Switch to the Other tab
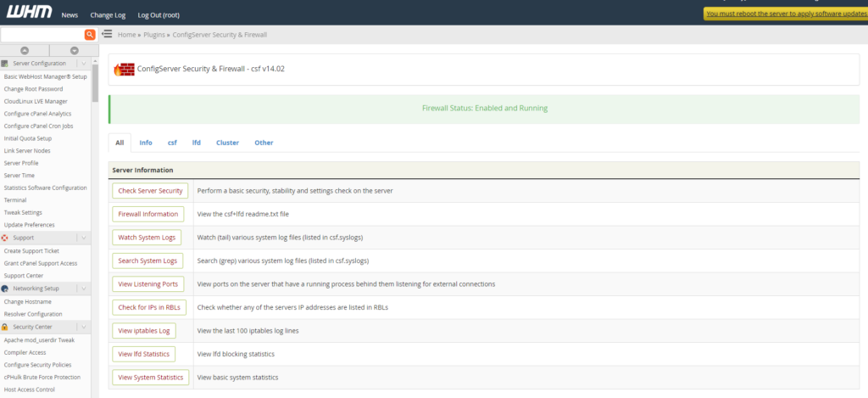Viewport: 868px width, 398px height. (x=264, y=143)
